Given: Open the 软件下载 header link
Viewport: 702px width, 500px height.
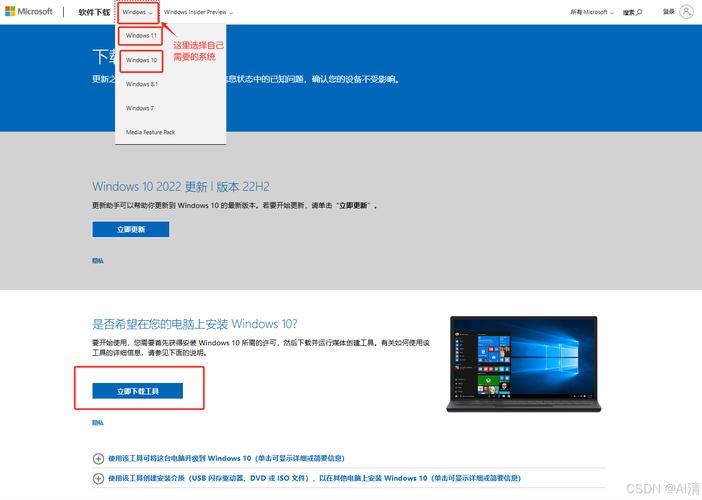Looking at the screenshot, I should (x=94, y=12).
